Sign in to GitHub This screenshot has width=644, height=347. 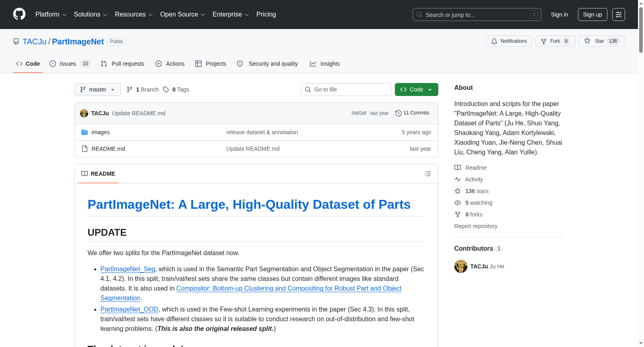(x=559, y=15)
